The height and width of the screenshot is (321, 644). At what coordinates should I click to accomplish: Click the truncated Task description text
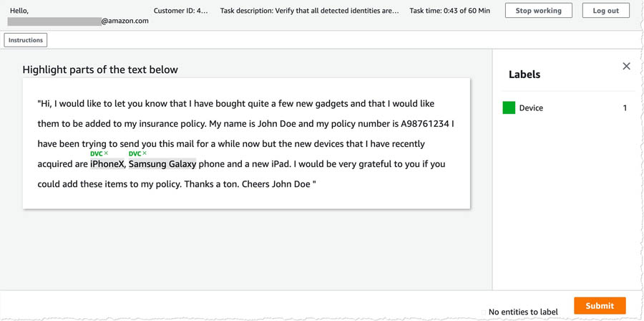click(309, 11)
